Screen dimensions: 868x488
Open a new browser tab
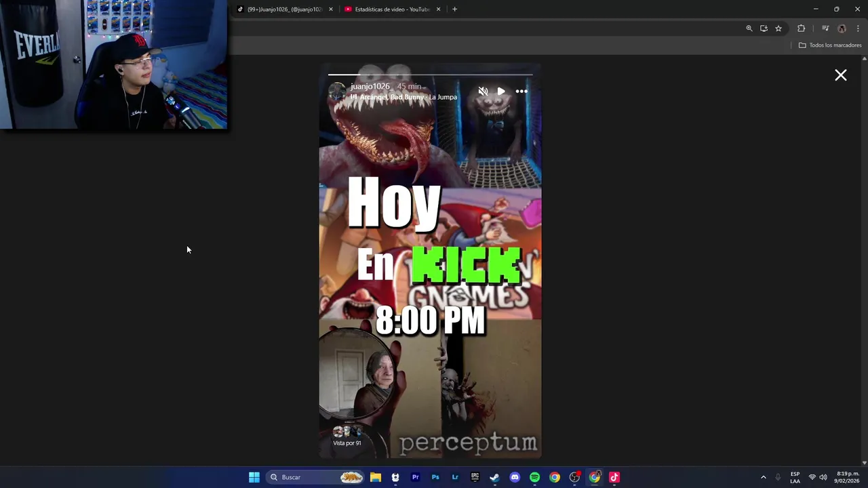pos(454,9)
